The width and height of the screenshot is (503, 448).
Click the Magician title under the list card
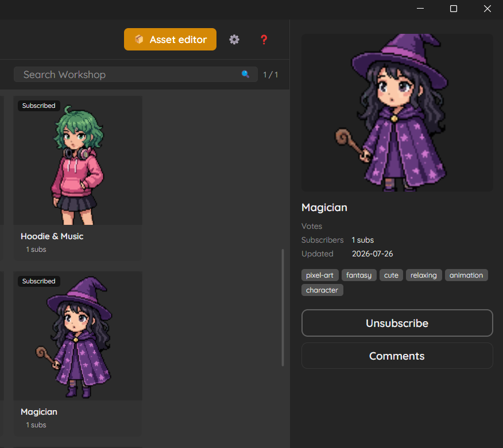tap(39, 412)
